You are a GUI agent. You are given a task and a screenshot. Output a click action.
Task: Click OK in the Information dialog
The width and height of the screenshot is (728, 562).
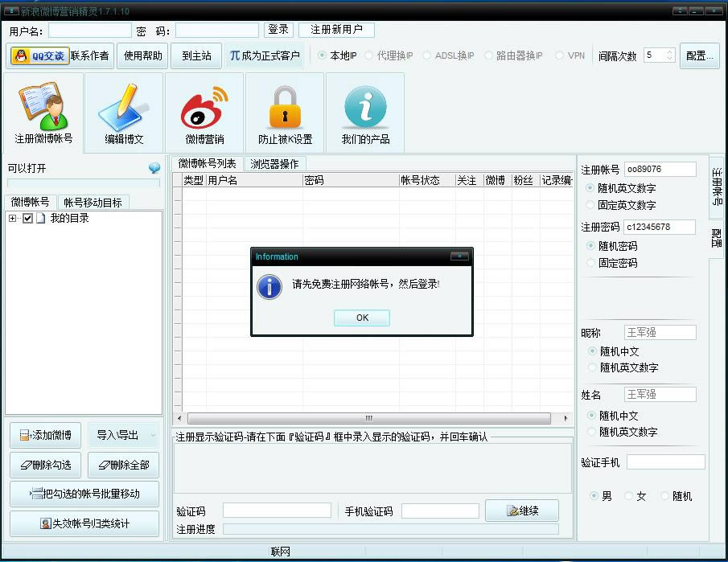click(x=362, y=318)
